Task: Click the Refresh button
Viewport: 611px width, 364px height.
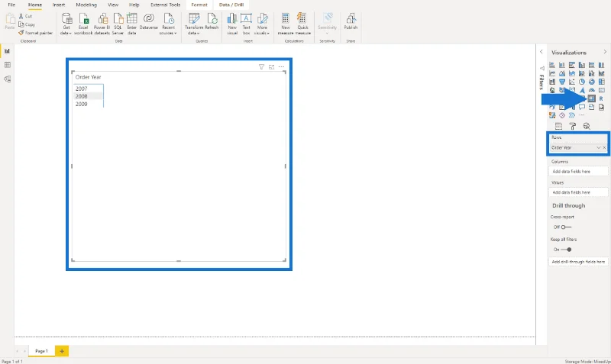Action: tap(212, 22)
